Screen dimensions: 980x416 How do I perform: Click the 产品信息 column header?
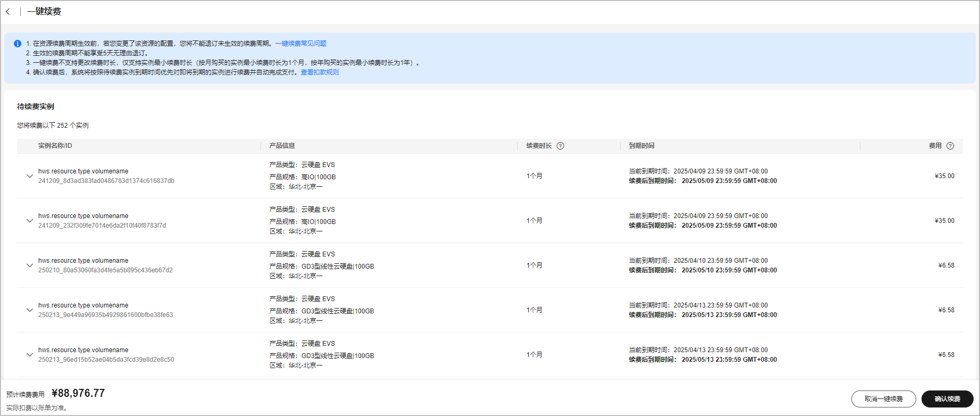coord(282,146)
